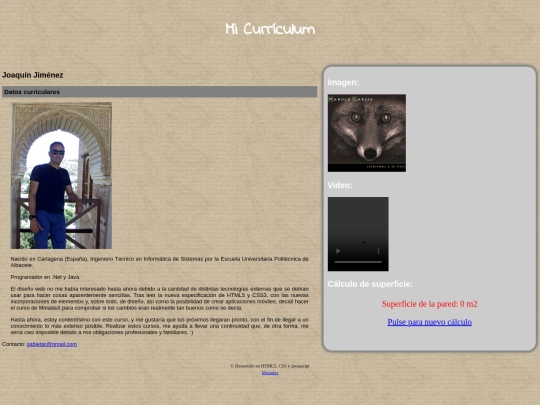Screen dimensions: 540x405
Task: Play the video in the sidebar
Action: point(338,251)
